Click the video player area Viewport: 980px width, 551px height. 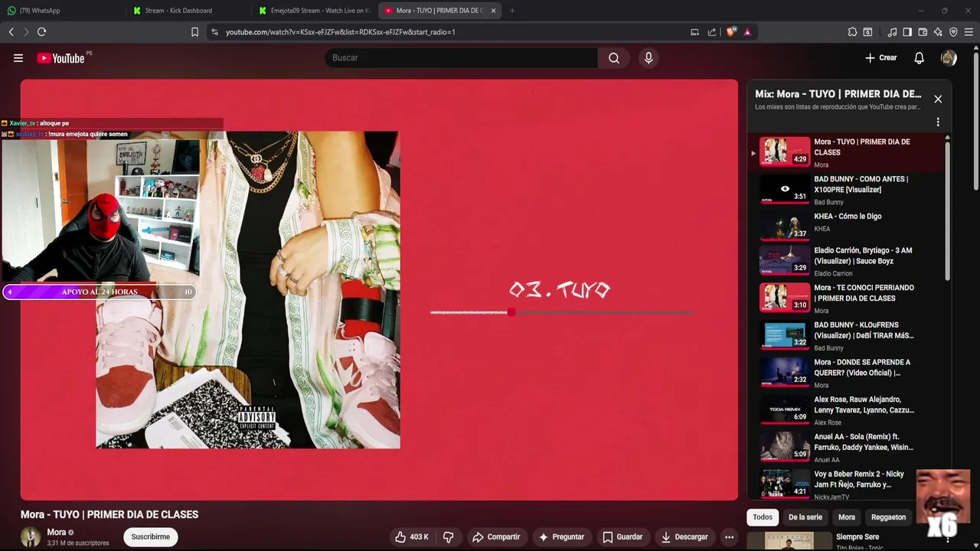tap(379, 290)
